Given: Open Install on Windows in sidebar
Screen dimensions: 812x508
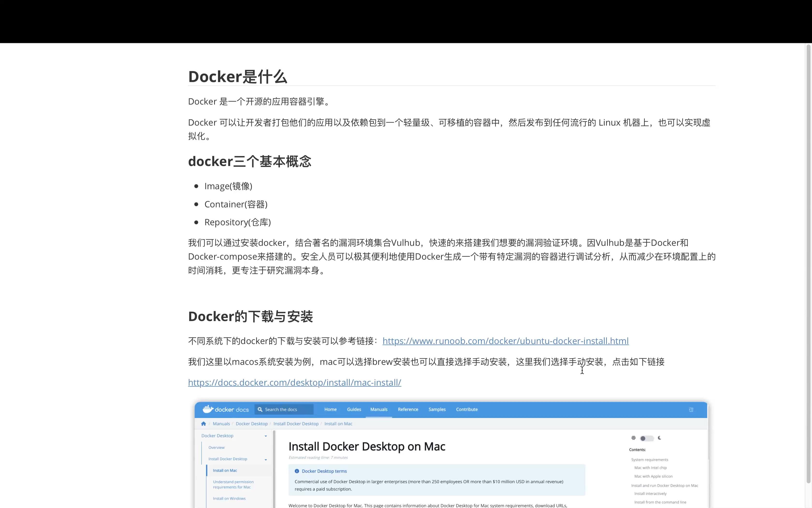Looking at the screenshot, I should coord(229,498).
